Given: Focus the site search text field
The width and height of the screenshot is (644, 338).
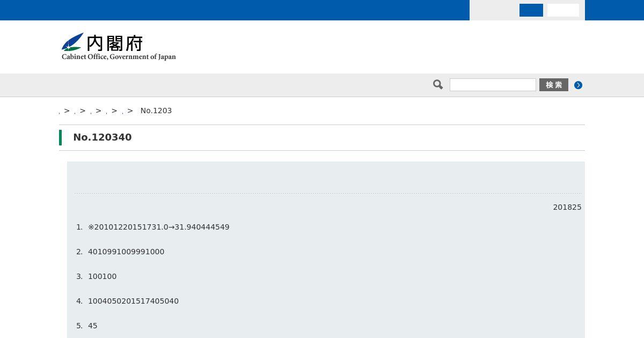Looking at the screenshot, I should [x=493, y=85].
